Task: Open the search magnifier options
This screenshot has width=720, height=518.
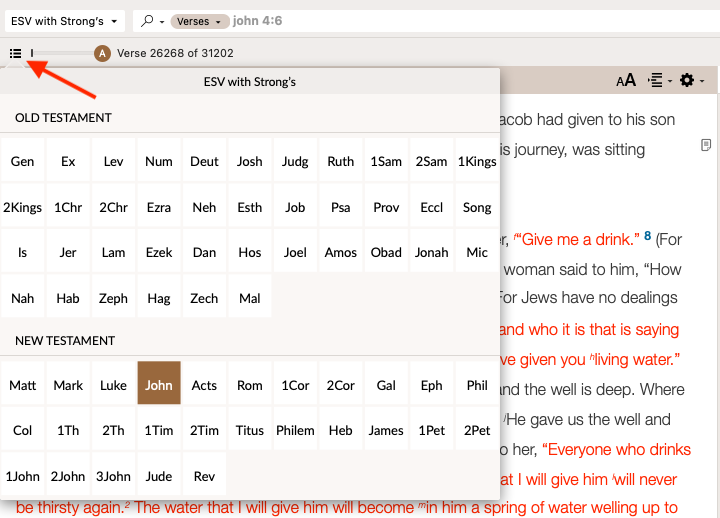Action: tap(151, 21)
